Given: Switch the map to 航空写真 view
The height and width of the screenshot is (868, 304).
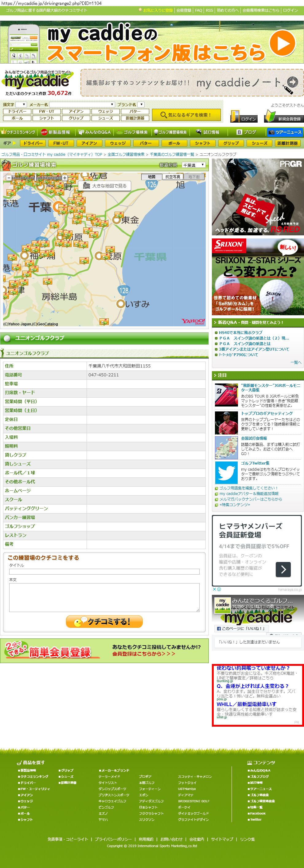Looking at the screenshot, I should pos(173,177).
